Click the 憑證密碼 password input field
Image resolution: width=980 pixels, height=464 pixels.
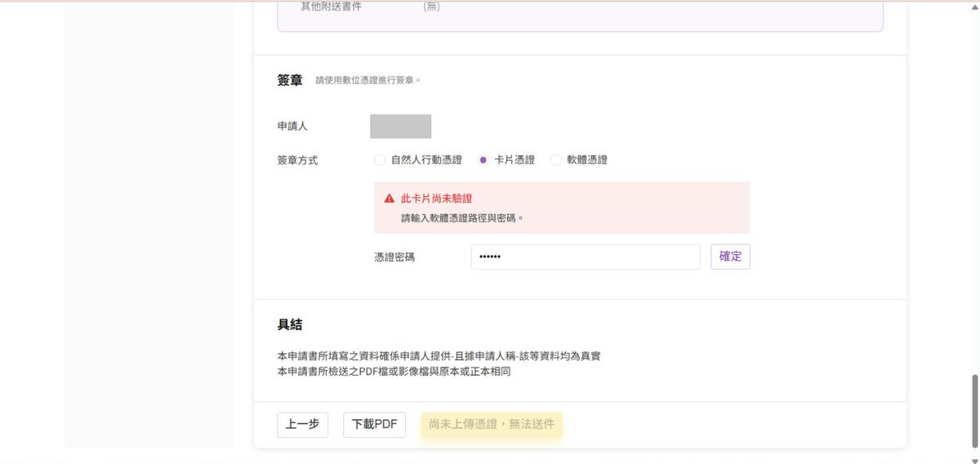click(586, 257)
